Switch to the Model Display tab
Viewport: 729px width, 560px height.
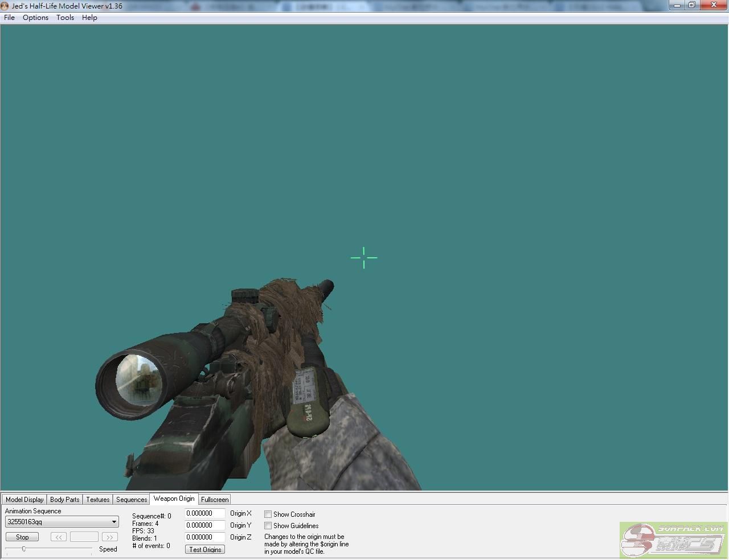[24, 500]
